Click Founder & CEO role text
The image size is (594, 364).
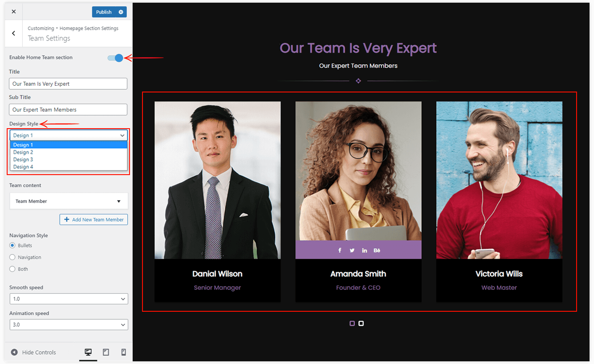[358, 288]
